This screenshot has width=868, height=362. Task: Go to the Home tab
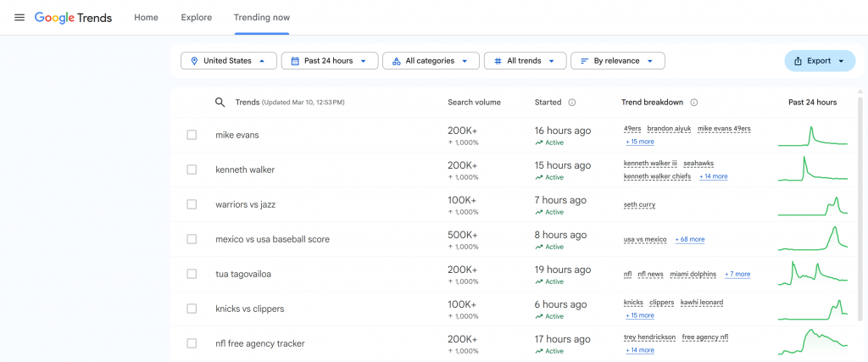click(x=146, y=18)
